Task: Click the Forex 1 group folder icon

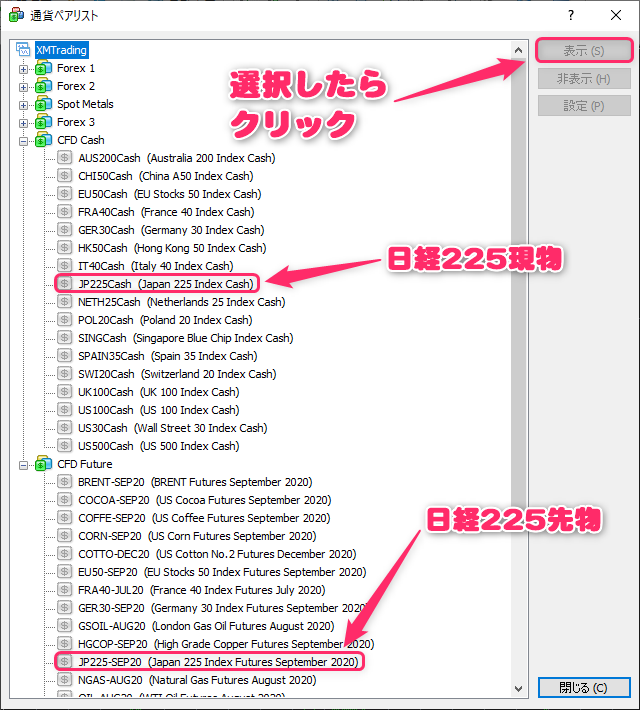Action: (43, 68)
